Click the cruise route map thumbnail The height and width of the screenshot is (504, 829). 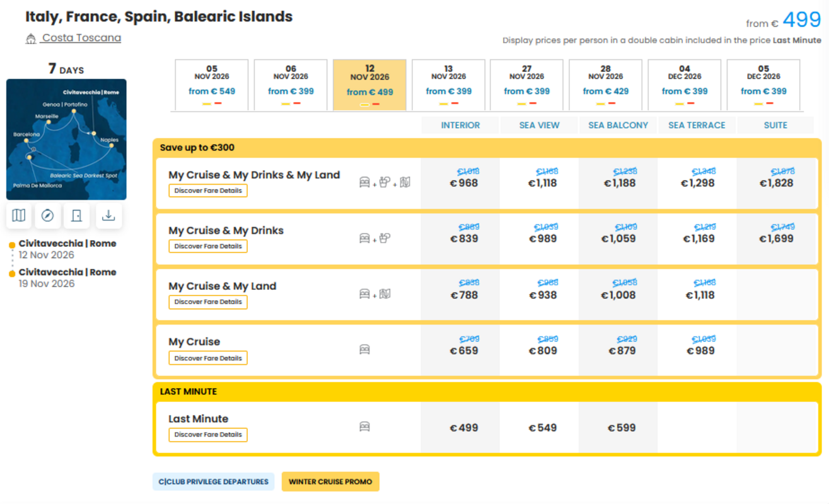(66, 139)
